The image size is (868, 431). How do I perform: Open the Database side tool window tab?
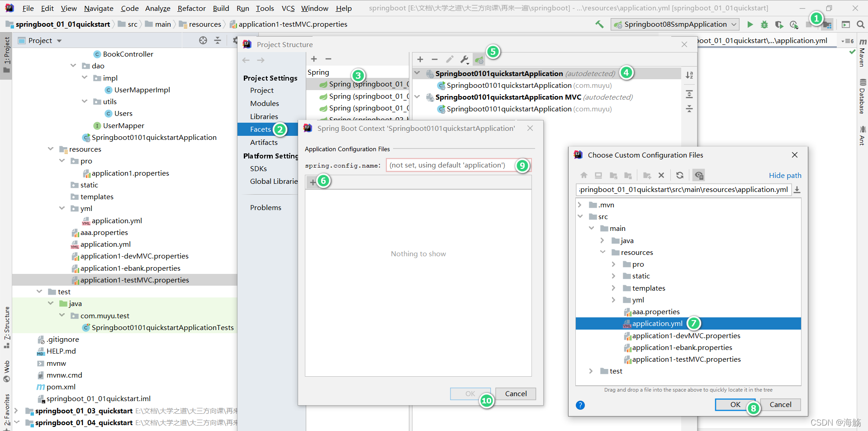tap(862, 96)
